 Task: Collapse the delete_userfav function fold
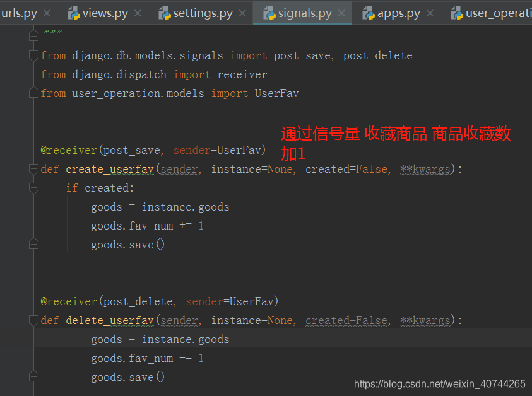coord(33,320)
